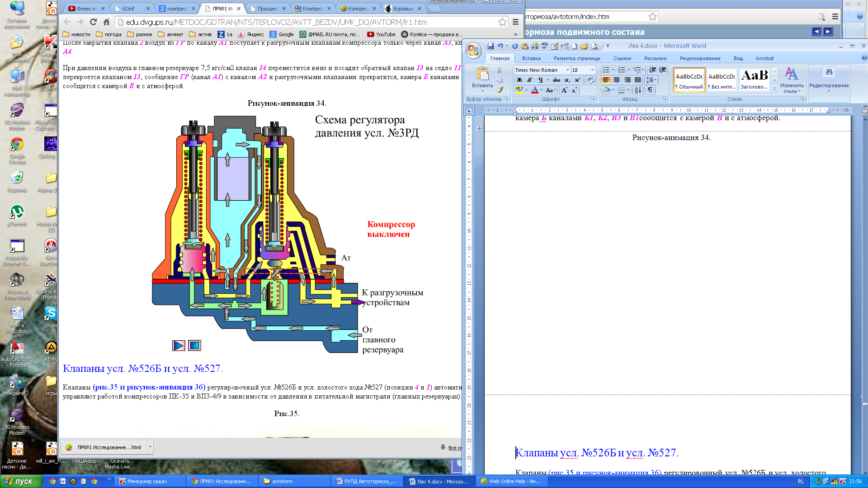Click Open folder icon in Word quick toolbar
The width and height of the screenshot is (868, 488).
[x=585, y=46]
